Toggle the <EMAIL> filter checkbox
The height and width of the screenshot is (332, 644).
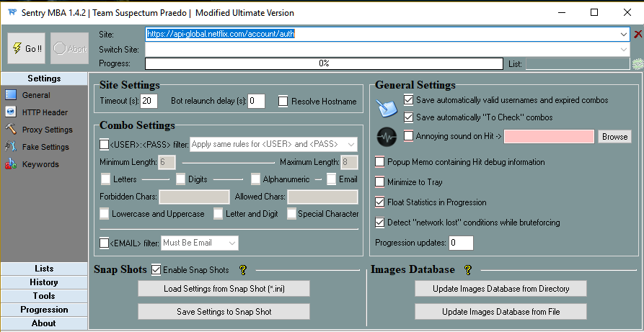pos(105,243)
